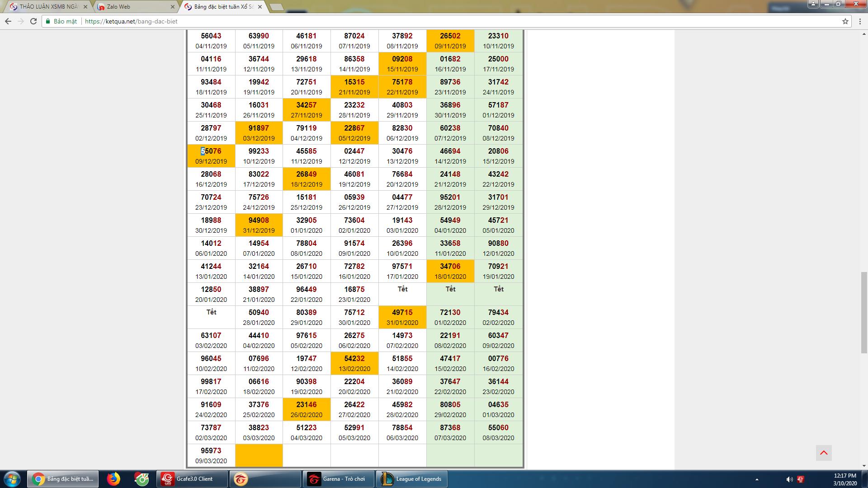Screen dimensions: 868x488
Task: Open League of Legends taskbar item
Action: [x=411, y=479]
